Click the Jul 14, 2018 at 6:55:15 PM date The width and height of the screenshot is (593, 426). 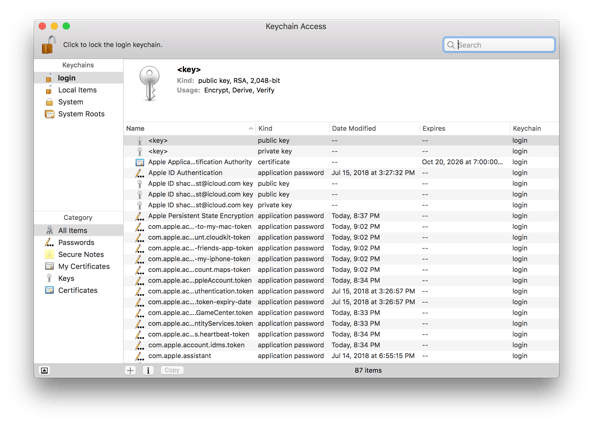pos(373,356)
